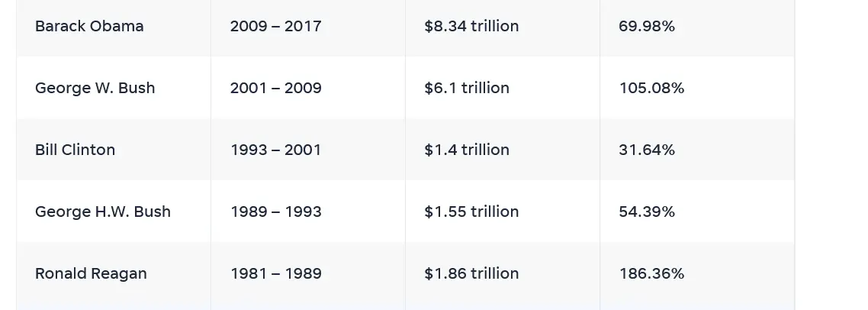
Task: Click the $1.55 trillion debt cell
Action: click(x=471, y=212)
